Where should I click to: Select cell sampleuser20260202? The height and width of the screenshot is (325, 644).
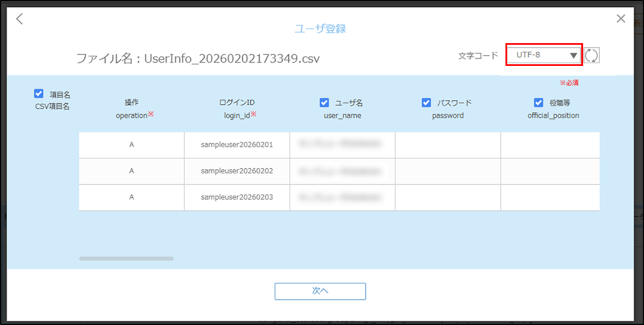point(237,171)
